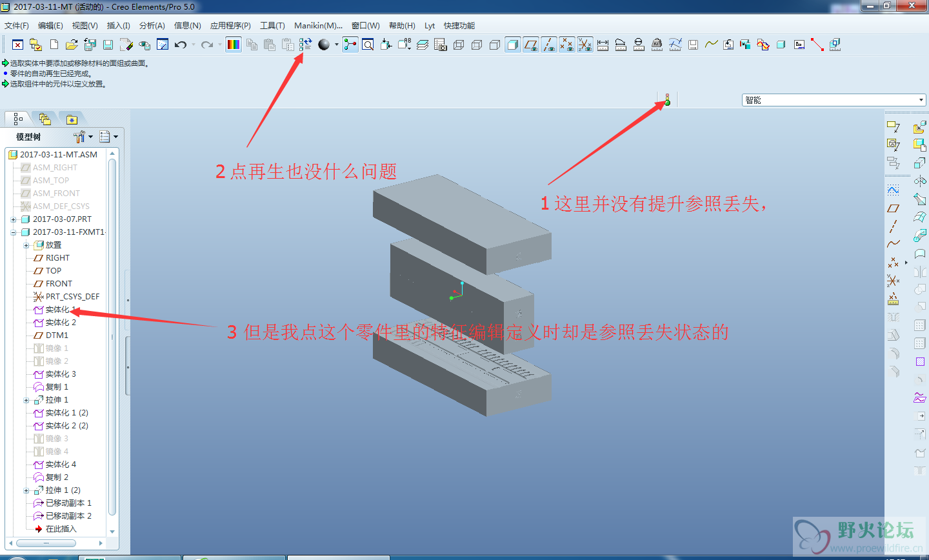Image resolution: width=929 pixels, height=560 pixels.
Task: Switch to no hidden display mode
Action: coord(495,45)
